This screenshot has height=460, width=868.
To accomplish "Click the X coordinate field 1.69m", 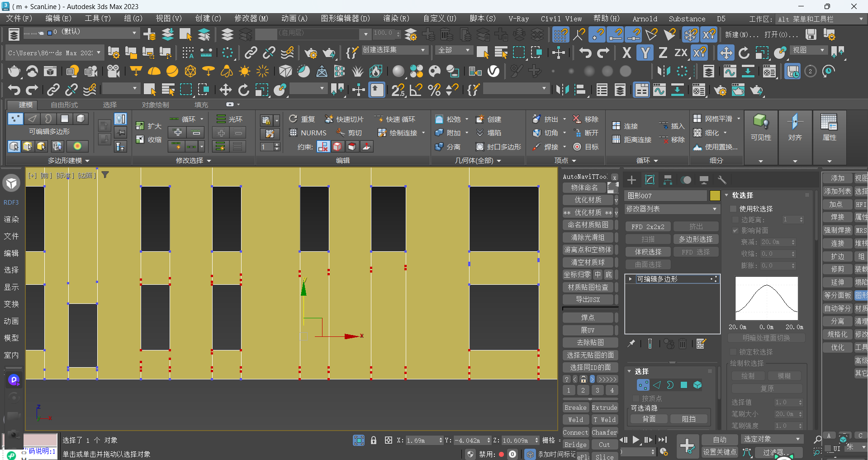I will point(424,440).
